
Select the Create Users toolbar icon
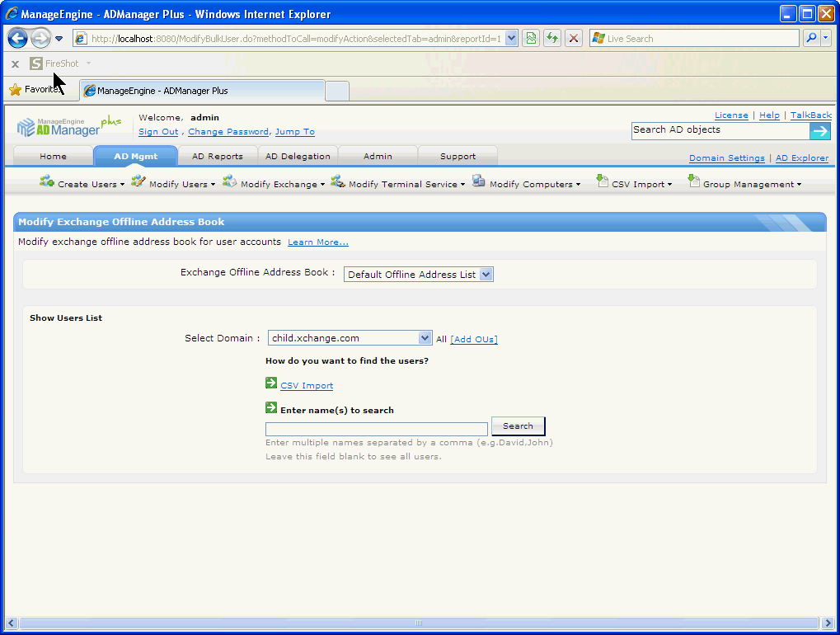46,183
